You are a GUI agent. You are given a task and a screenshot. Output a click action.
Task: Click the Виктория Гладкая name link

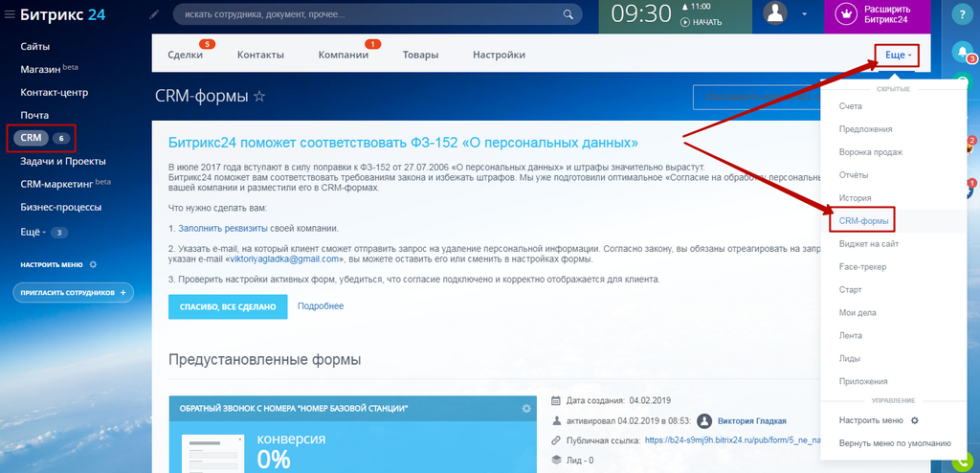tap(752, 421)
